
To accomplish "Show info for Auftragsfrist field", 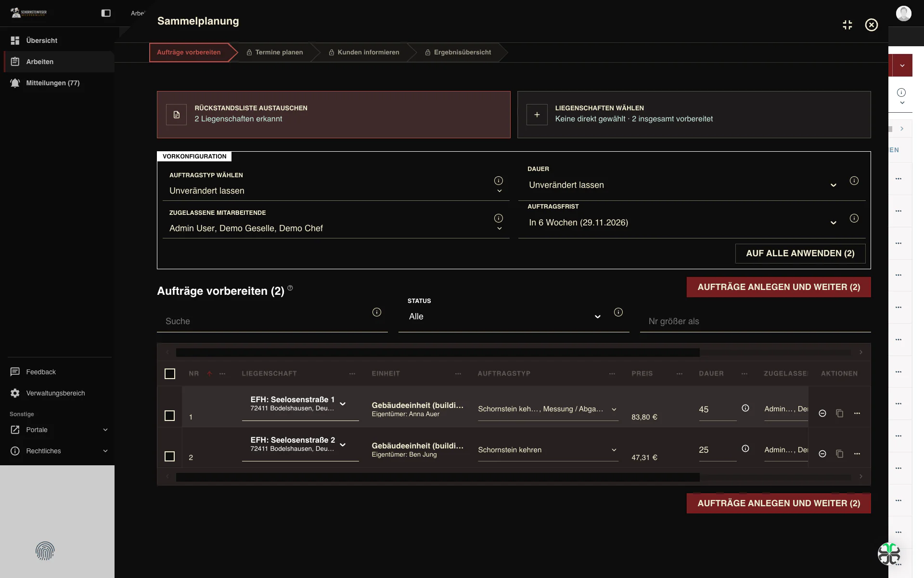I will 854,218.
